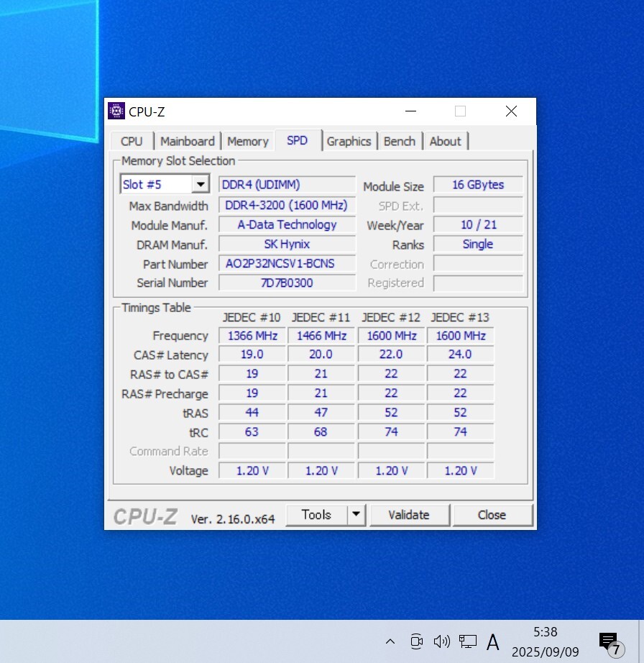
Task: Click the JEDEC #12 column header
Action: point(391,318)
